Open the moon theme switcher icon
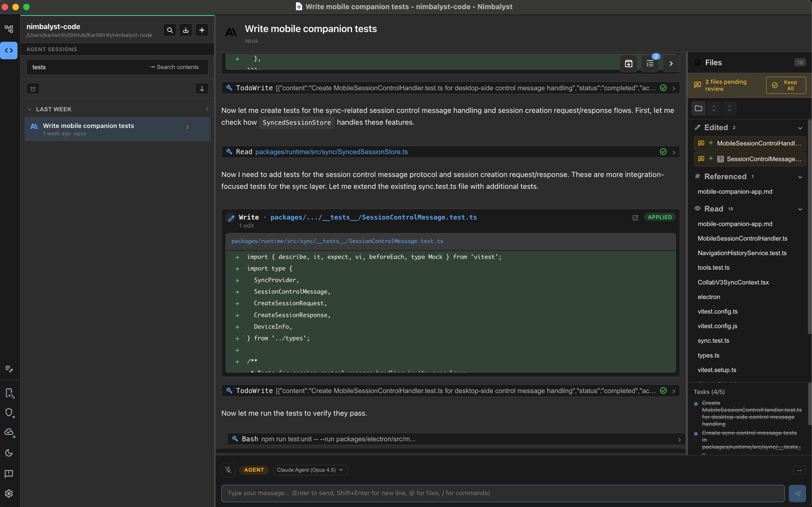The width and height of the screenshot is (812, 507). click(x=9, y=453)
